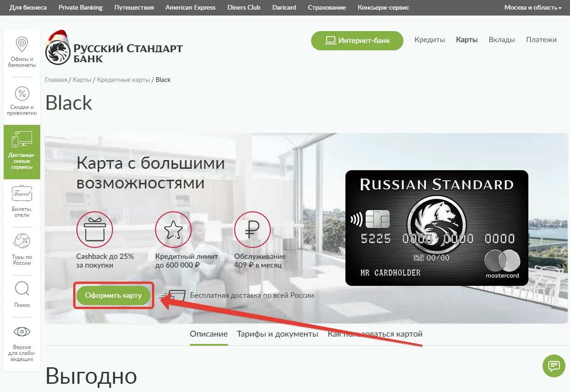Click Бесплатная доставка по всей России text
Viewport: 570px width, 392px height.
(252, 295)
